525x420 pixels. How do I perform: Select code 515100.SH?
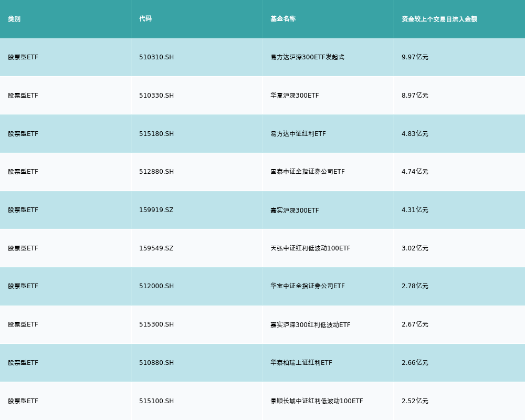pos(156,401)
